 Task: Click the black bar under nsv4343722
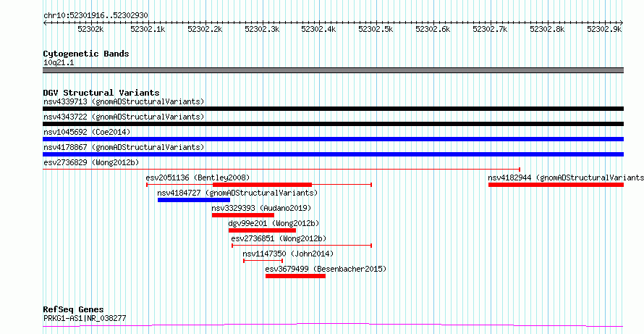click(x=333, y=124)
